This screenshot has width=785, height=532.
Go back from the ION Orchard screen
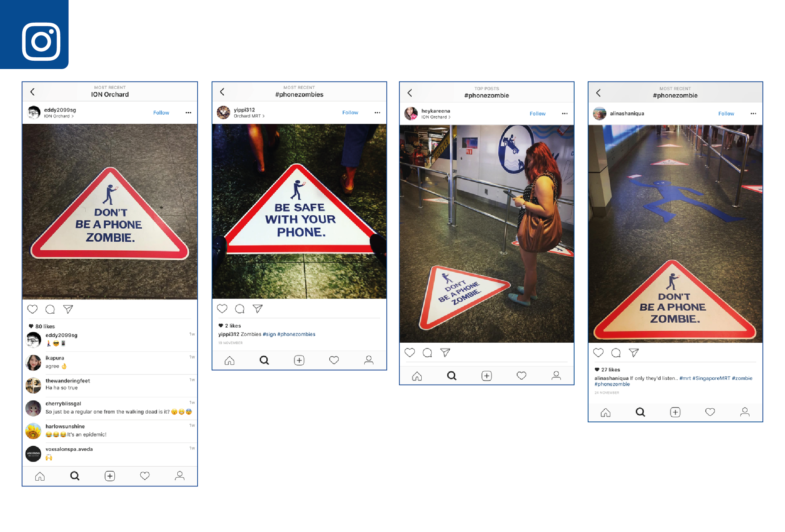coord(32,92)
